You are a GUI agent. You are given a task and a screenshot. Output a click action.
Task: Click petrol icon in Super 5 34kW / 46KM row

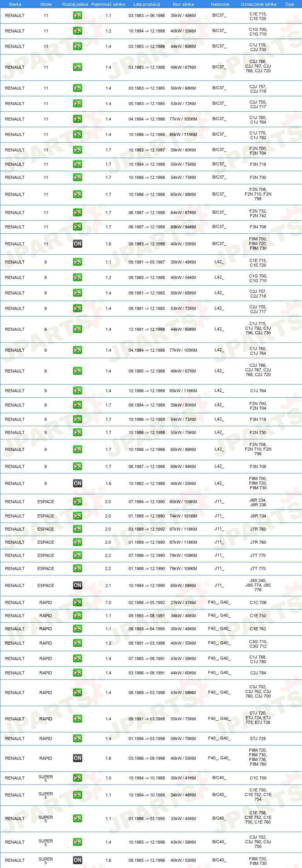coord(77,795)
